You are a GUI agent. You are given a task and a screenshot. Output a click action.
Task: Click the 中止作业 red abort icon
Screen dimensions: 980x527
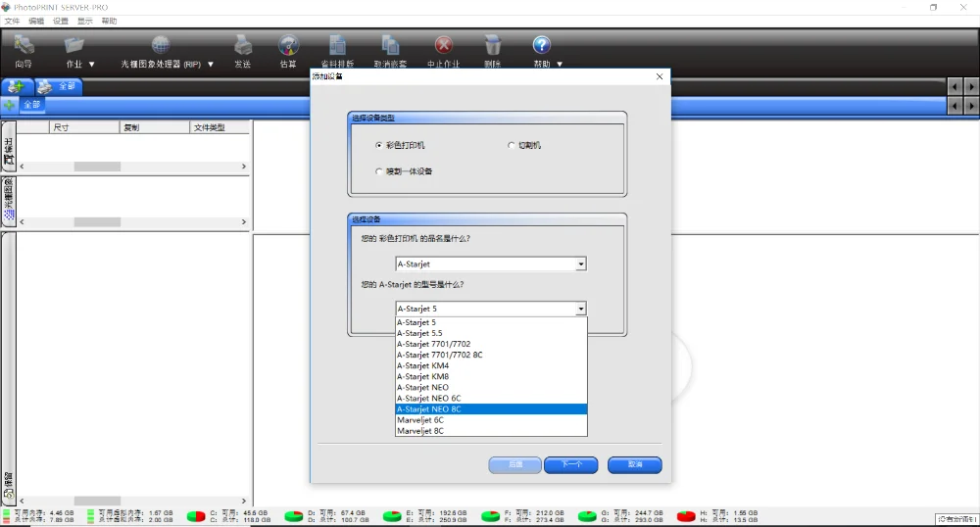point(444,45)
